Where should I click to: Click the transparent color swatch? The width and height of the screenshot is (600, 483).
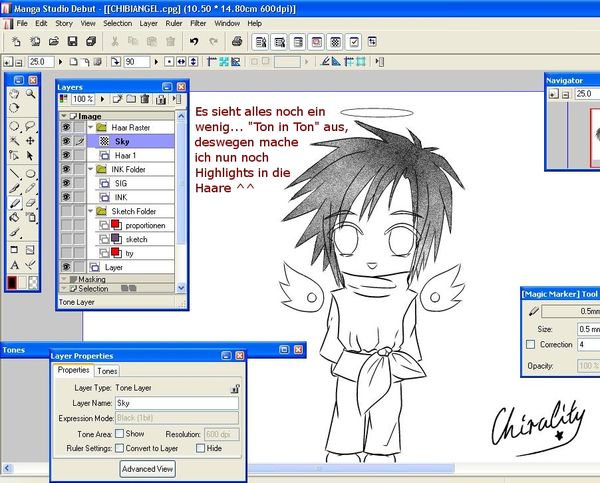click(x=33, y=282)
